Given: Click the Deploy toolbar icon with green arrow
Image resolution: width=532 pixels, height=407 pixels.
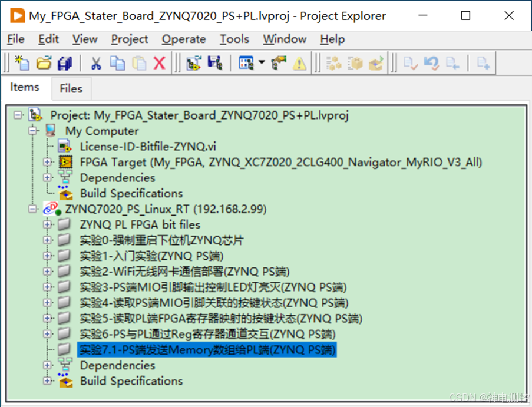Looking at the screenshot, I should coord(376,63).
